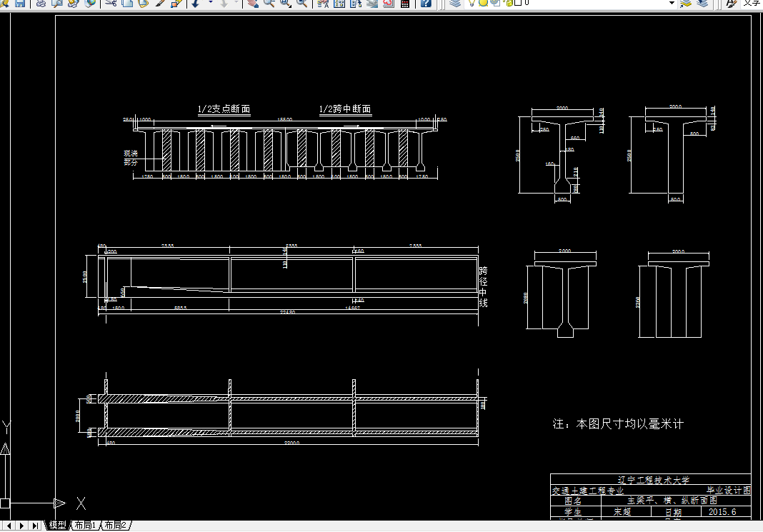Select the vertical 跨径中线 label
Image resolution: width=763 pixels, height=532 pixels.
coord(483,286)
